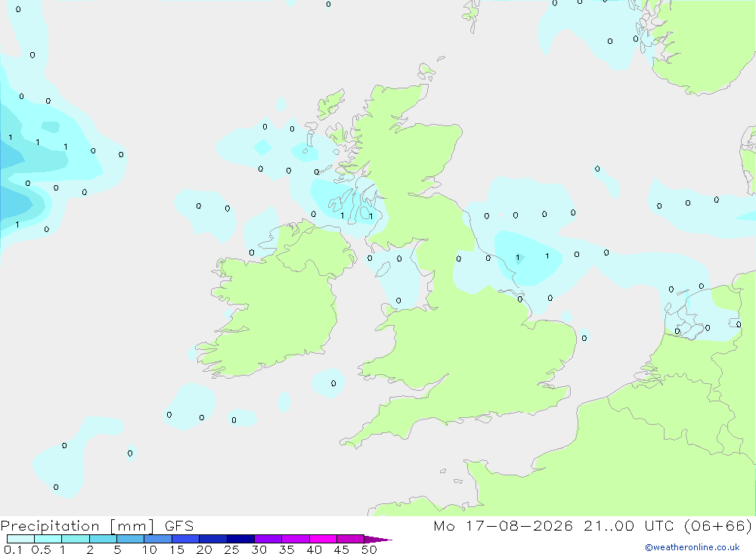Image resolution: width=756 pixels, height=554 pixels.
Task: Click the 20–25 mm legend color swatch
Action: tap(213, 539)
